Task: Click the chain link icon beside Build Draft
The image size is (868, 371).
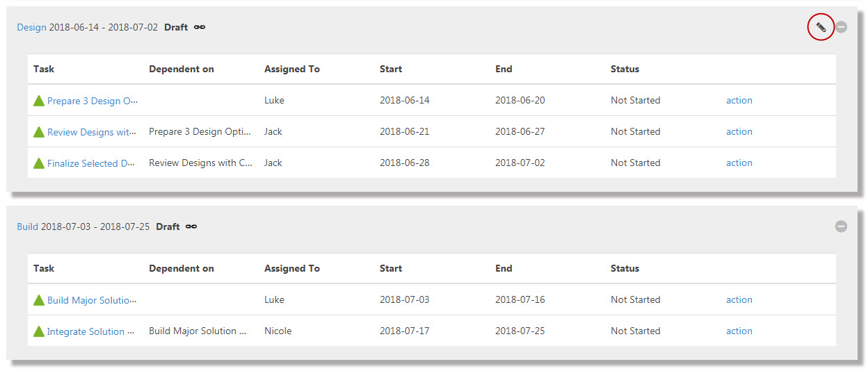Action: pos(191,226)
